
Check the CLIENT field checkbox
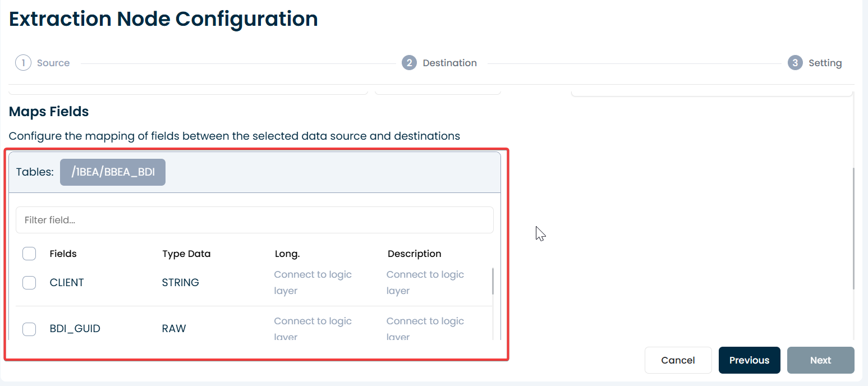tap(29, 283)
